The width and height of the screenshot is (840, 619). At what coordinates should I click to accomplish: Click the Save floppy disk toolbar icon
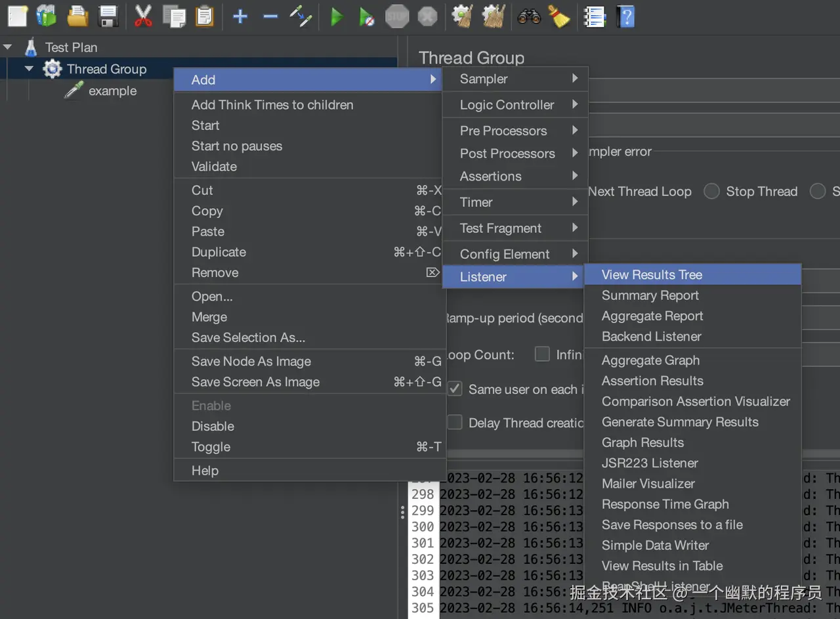(108, 16)
